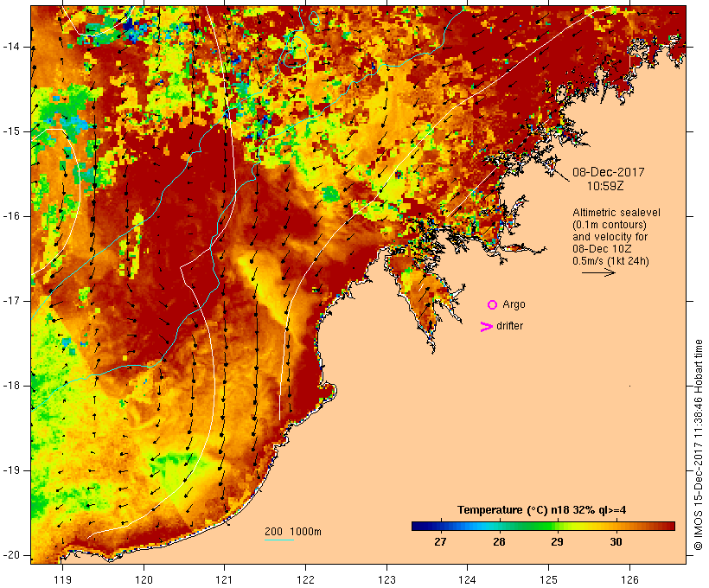Select the '10:59Z' time text

click(605, 186)
